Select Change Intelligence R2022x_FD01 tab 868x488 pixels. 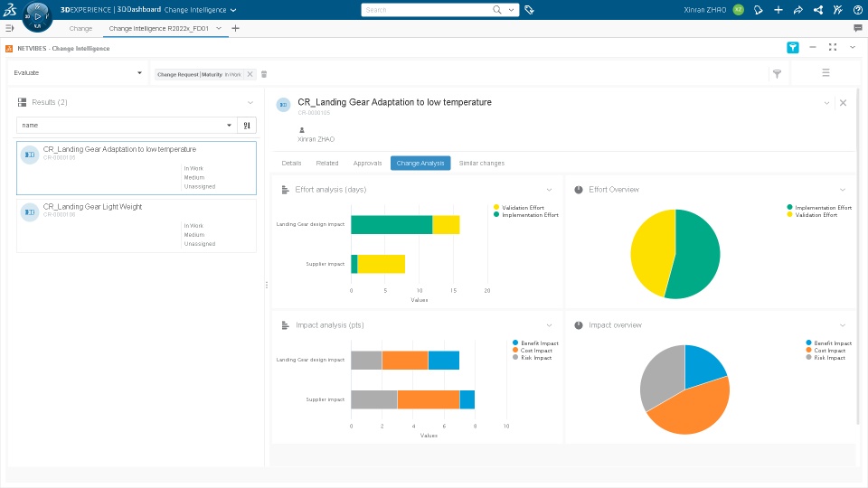(x=159, y=28)
